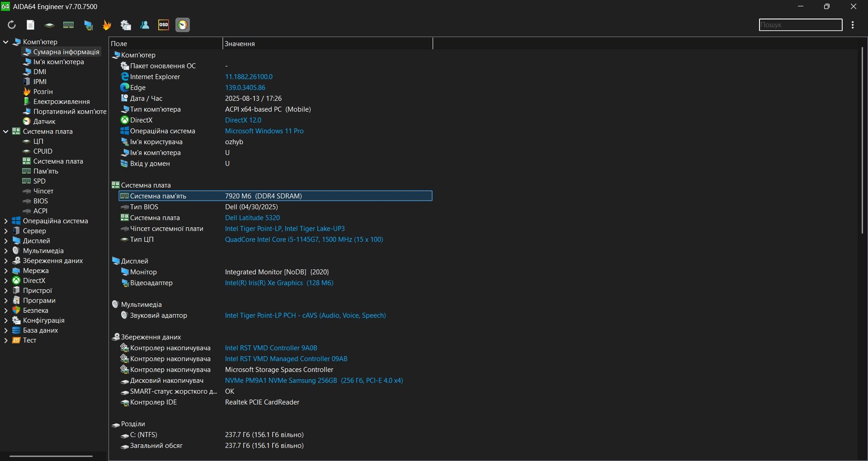868x461 pixels.
Task: Open the DirectX 12.0 link
Action: click(243, 120)
